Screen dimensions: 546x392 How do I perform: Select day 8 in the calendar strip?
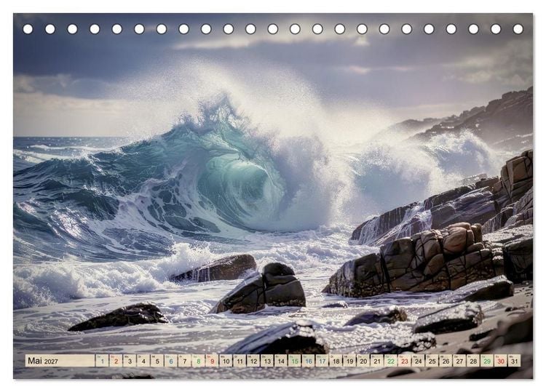(199, 361)
